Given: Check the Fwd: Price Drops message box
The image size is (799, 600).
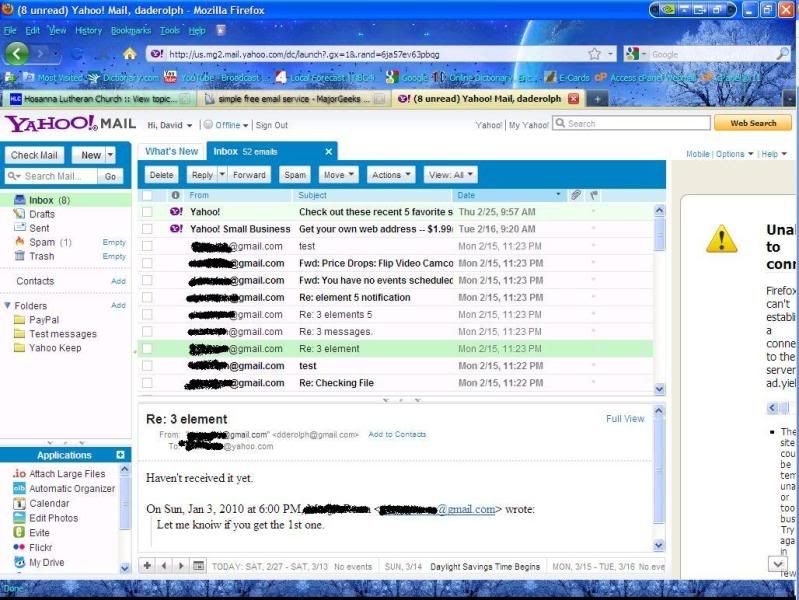Looking at the screenshot, I should tap(147, 263).
